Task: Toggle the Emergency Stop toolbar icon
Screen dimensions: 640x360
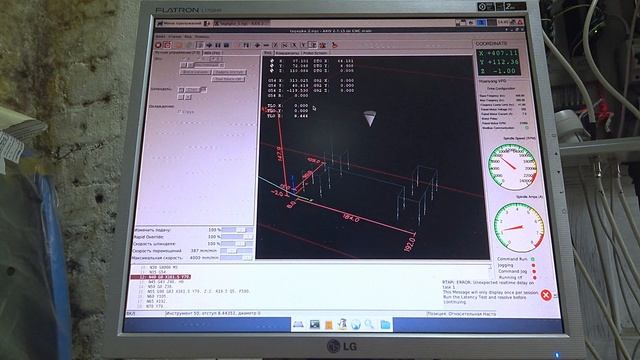Action: click(x=158, y=45)
